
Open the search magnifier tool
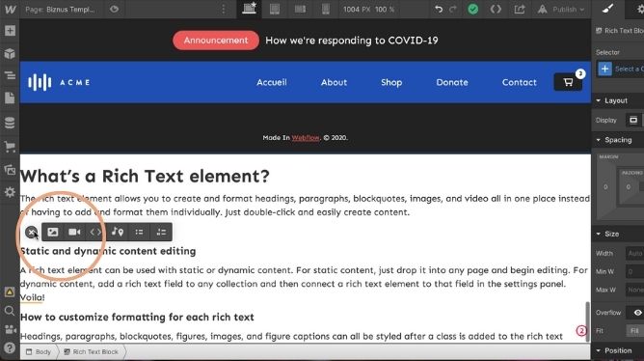pos(10,311)
